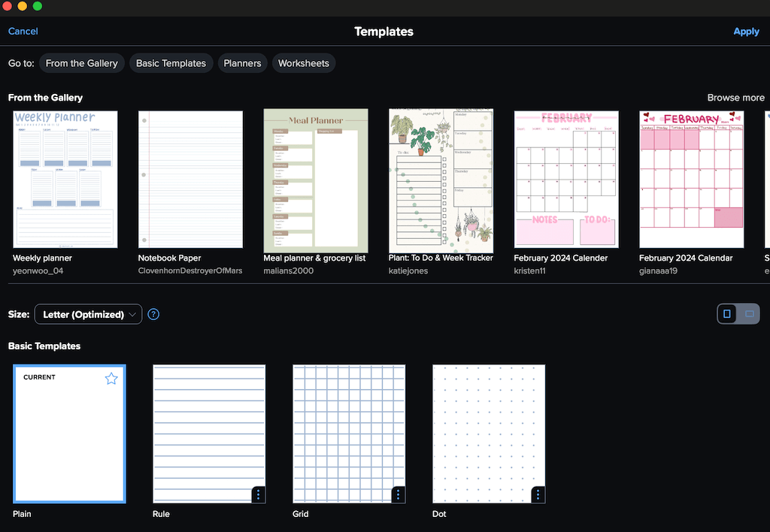Viewport: 770px width, 532px height.
Task: Open options menu on Dot template
Action: (x=538, y=494)
